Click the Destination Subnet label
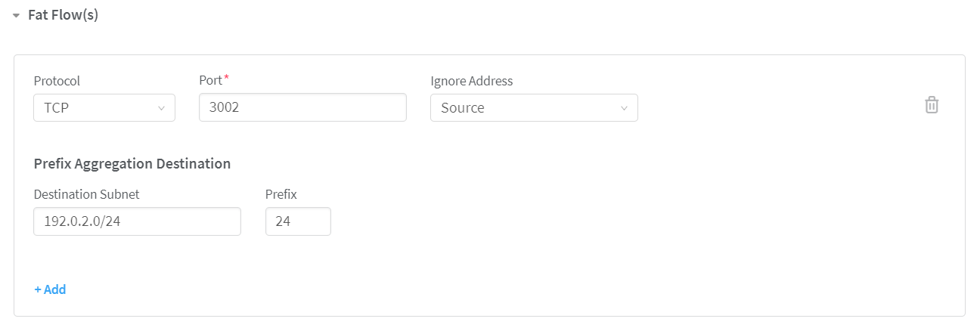Image resolution: width=980 pixels, height=331 pixels. point(86,194)
